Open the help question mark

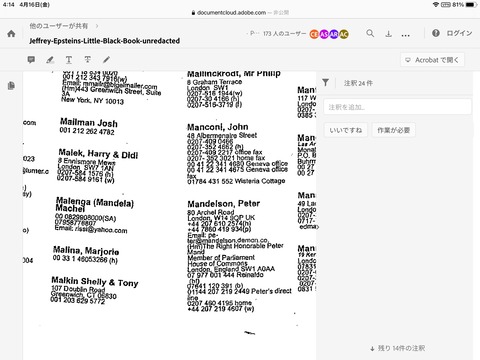436,33
